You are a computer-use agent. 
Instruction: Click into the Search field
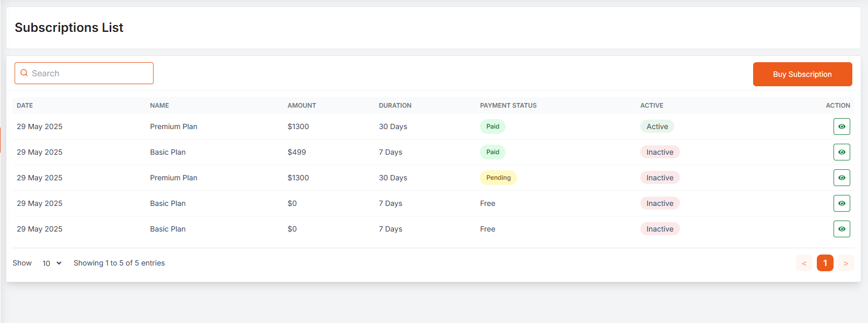[x=90, y=73]
